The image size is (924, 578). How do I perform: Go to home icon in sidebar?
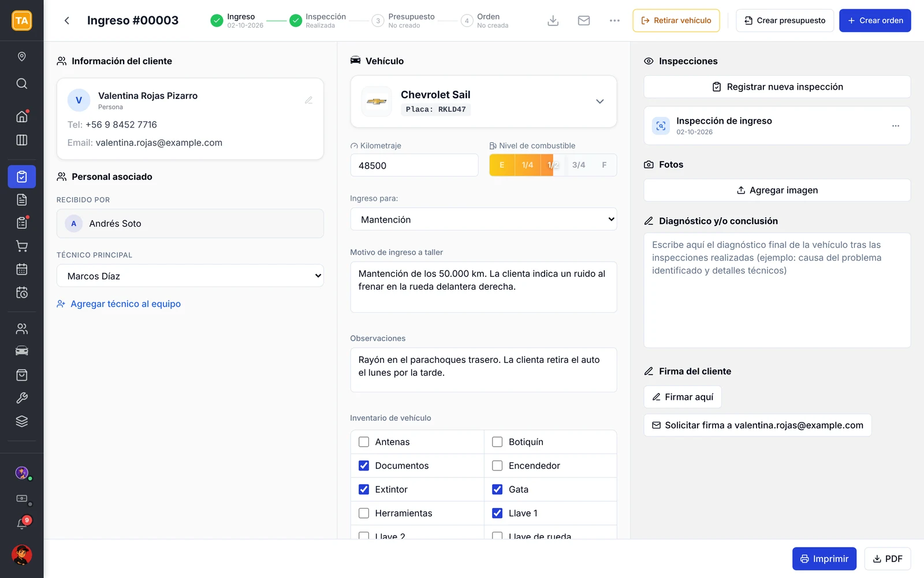click(22, 116)
